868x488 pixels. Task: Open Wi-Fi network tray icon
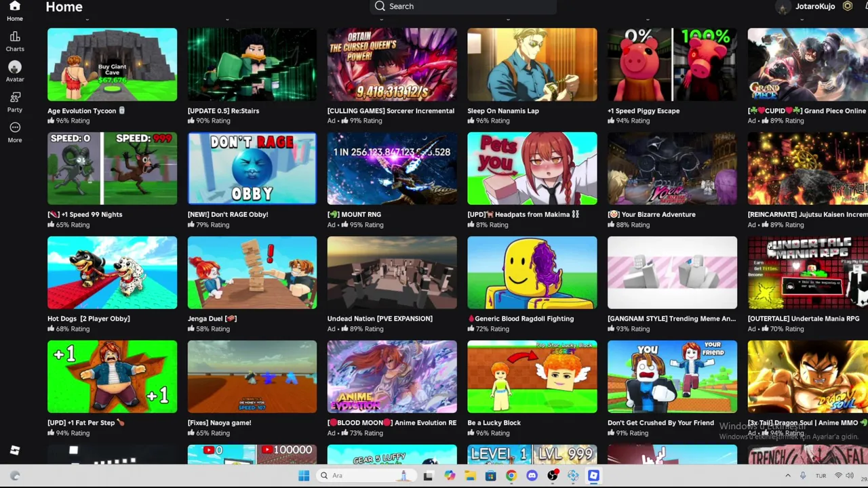coord(839,476)
